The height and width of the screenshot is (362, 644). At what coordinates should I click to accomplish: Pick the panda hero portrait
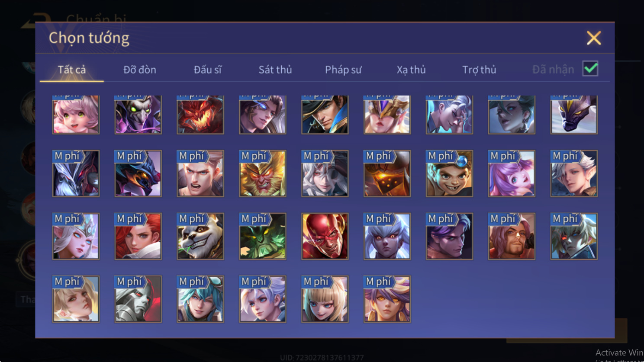point(200,236)
